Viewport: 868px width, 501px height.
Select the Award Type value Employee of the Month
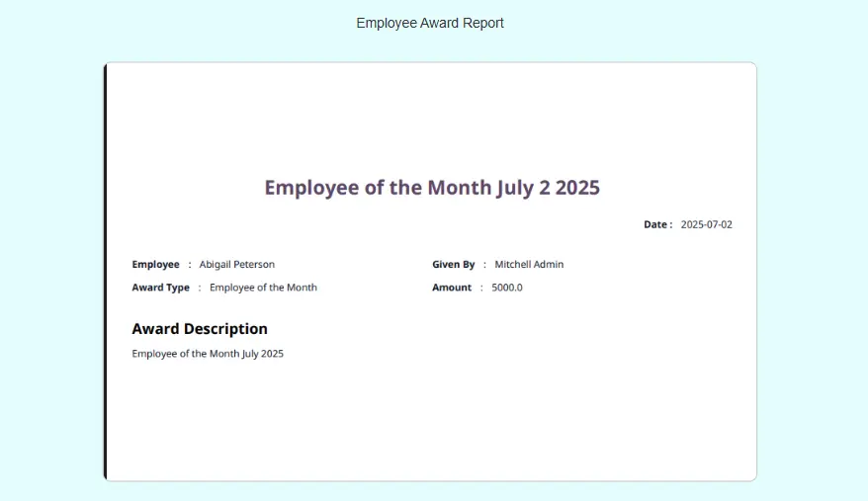pyautogui.click(x=263, y=288)
